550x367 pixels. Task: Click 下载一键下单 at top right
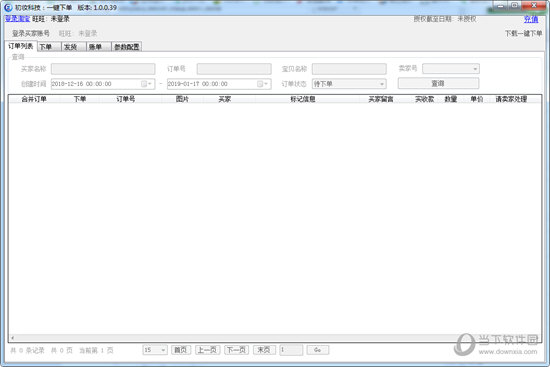(523, 33)
